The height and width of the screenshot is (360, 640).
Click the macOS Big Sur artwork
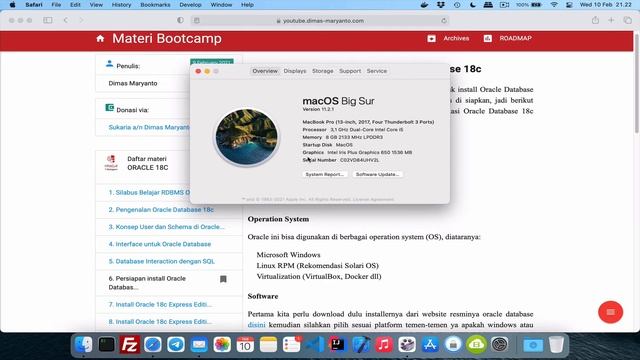[247, 137]
